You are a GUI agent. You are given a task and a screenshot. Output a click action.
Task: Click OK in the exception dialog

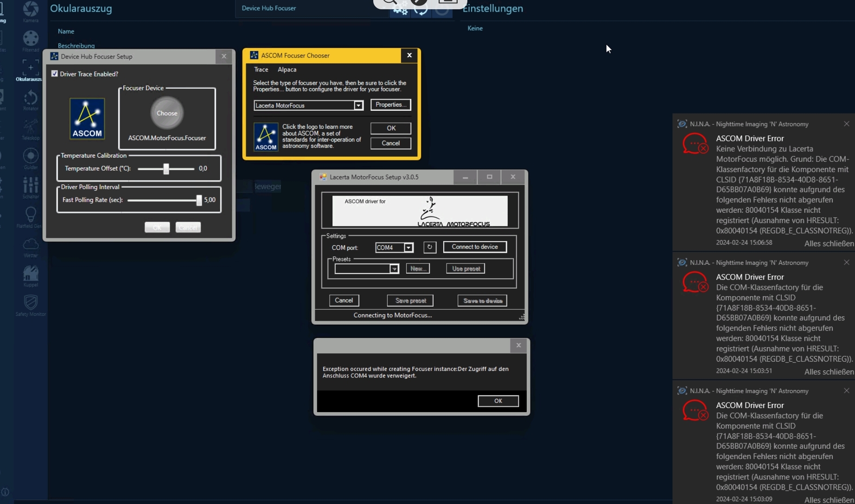(x=498, y=401)
